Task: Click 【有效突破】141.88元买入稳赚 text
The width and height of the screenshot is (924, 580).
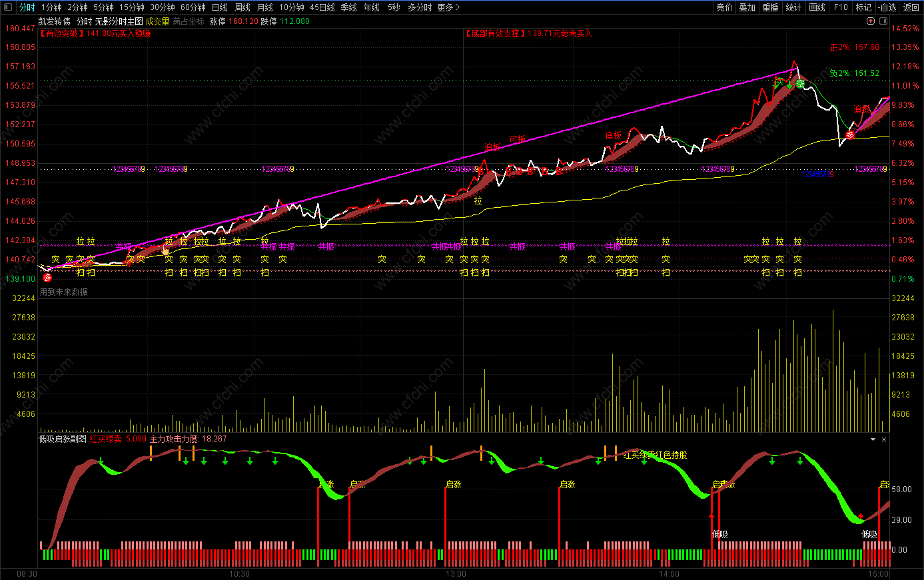Action: (x=95, y=33)
